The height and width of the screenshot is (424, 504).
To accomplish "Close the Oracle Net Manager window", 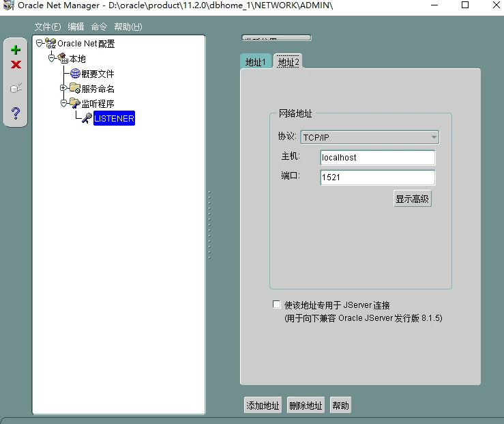I will [x=496, y=5].
